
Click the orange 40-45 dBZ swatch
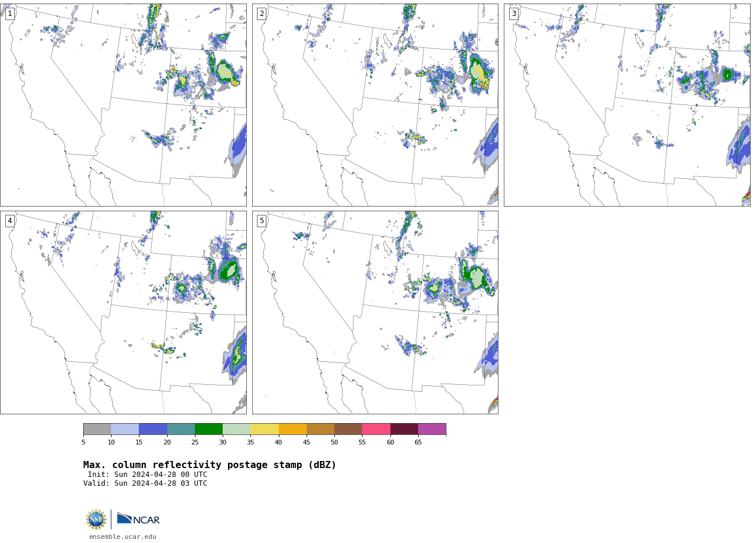[292, 429]
